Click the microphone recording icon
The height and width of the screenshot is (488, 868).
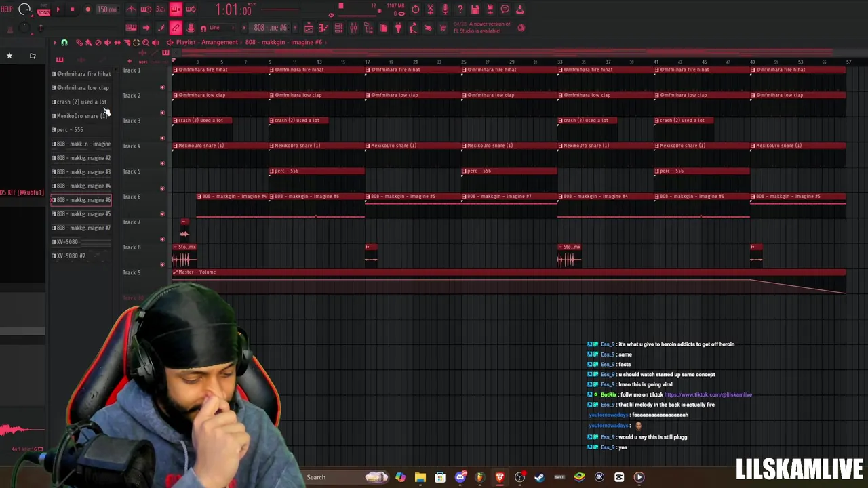(x=445, y=9)
